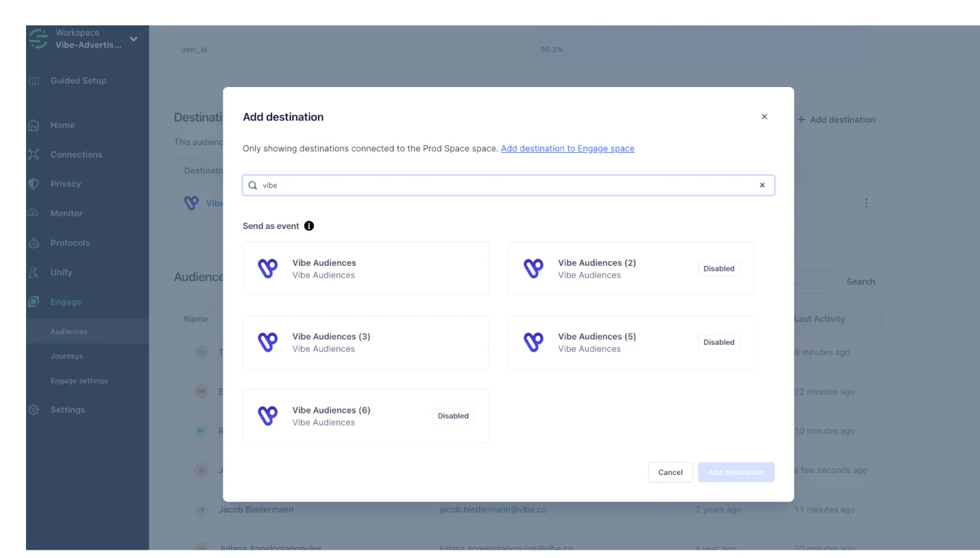Click the Guided Setup book icon
980x558 pixels.
(x=34, y=81)
